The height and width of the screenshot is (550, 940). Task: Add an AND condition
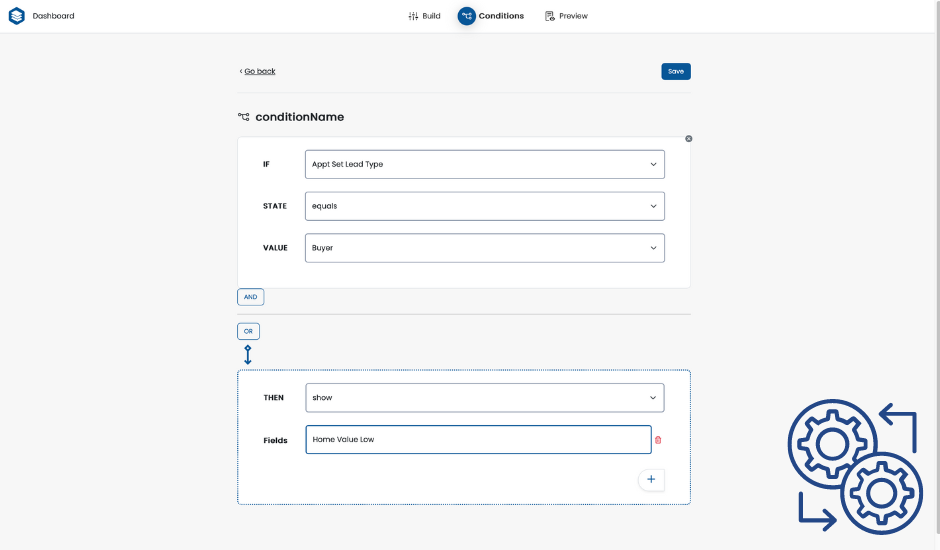pyautogui.click(x=250, y=297)
